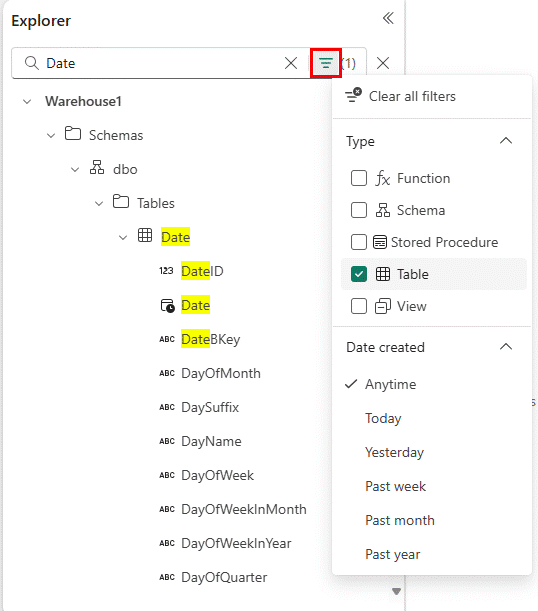This screenshot has width=538, height=611.
Task: Select the DayOfQuarter column name
Action: click(x=224, y=577)
